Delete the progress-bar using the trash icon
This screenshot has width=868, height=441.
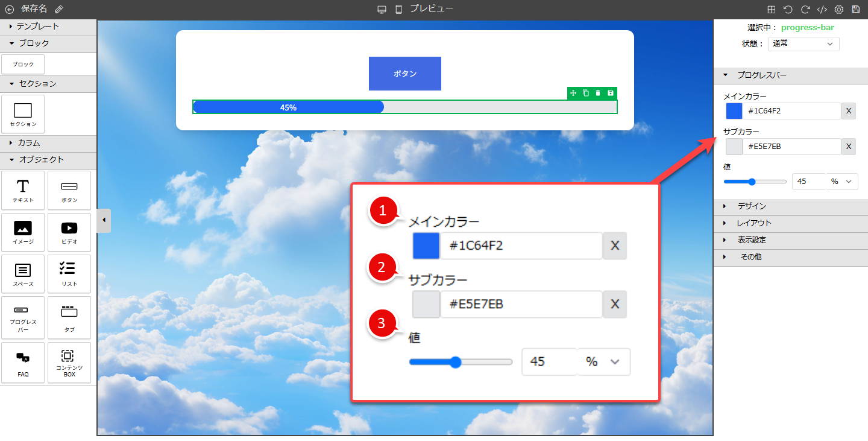[x=598, y=93]
